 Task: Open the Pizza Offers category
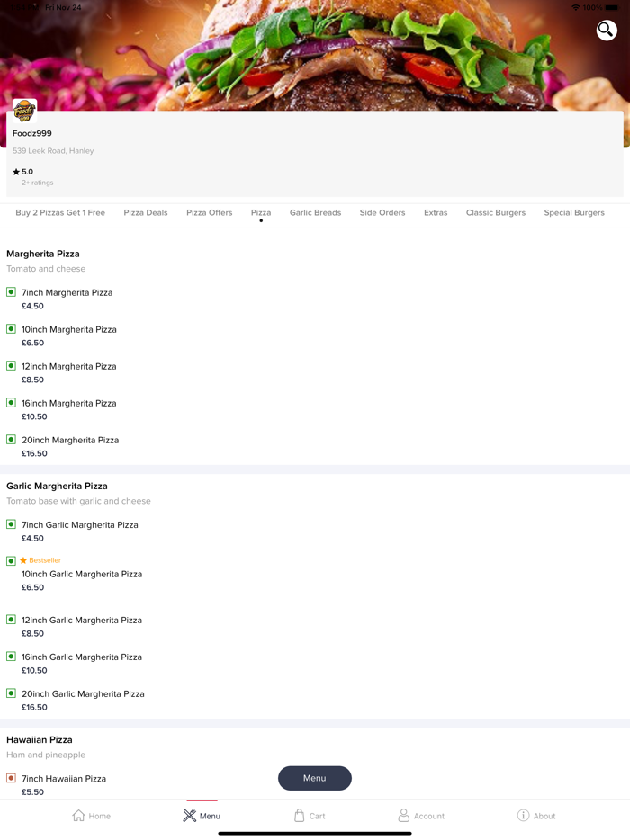pos(210,212)
